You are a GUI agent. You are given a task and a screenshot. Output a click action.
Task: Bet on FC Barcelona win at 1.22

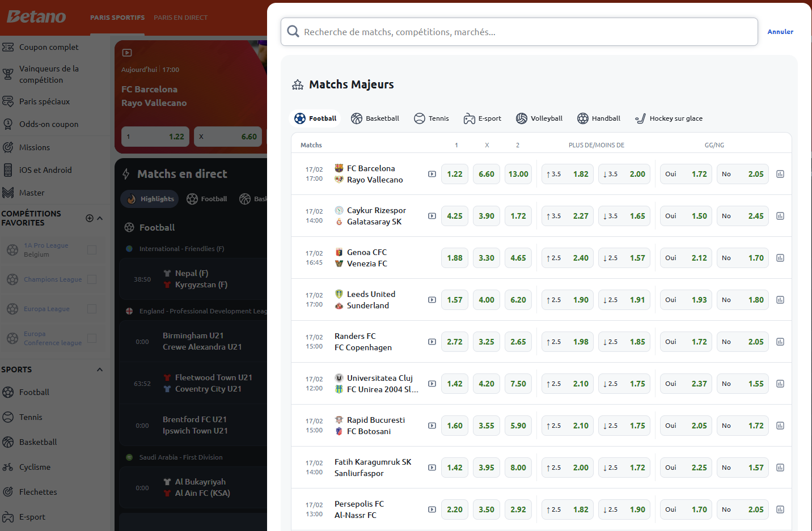click(x=455, y=174)
